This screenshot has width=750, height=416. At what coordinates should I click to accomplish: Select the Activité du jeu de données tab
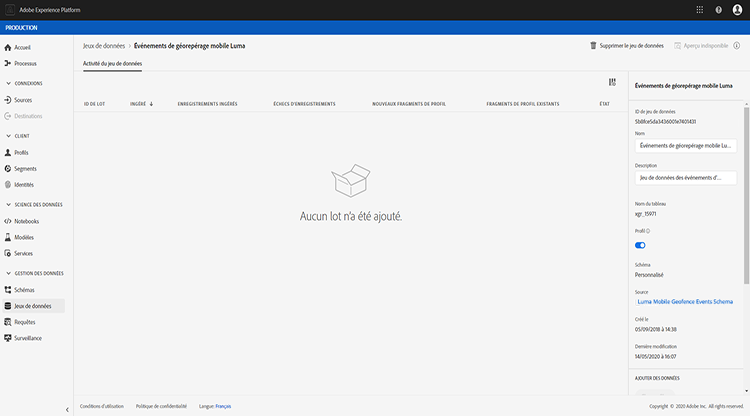112,63
